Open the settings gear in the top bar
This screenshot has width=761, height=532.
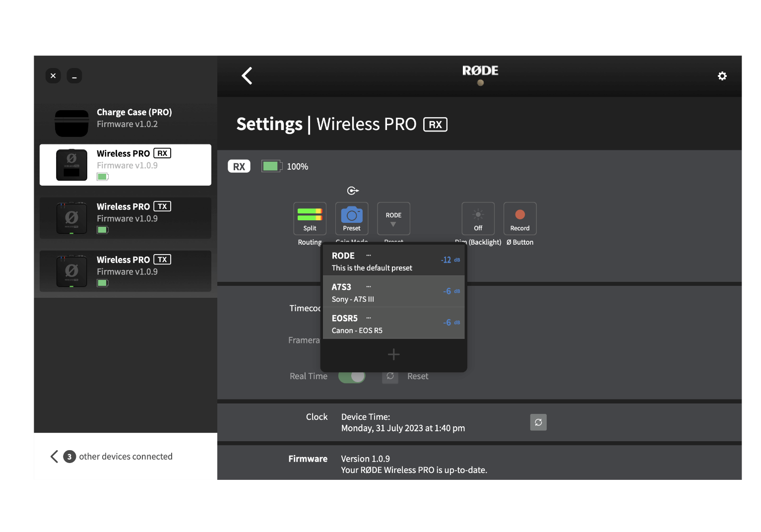pos(722,76)
